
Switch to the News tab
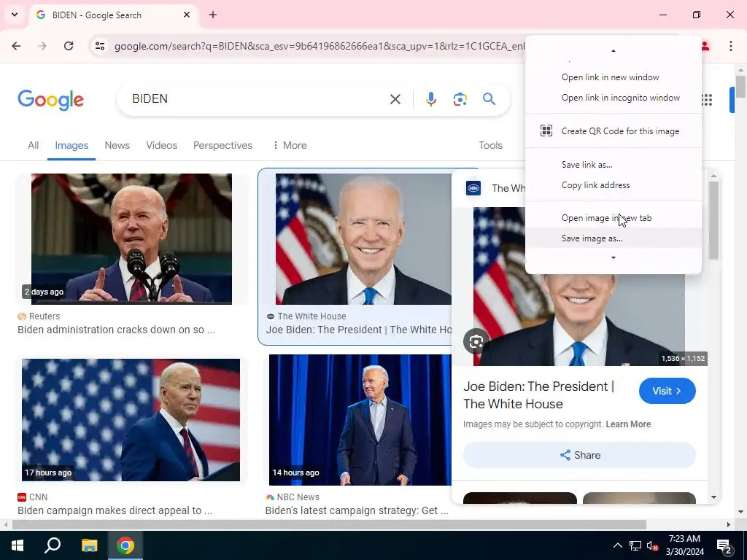(117, 145)
